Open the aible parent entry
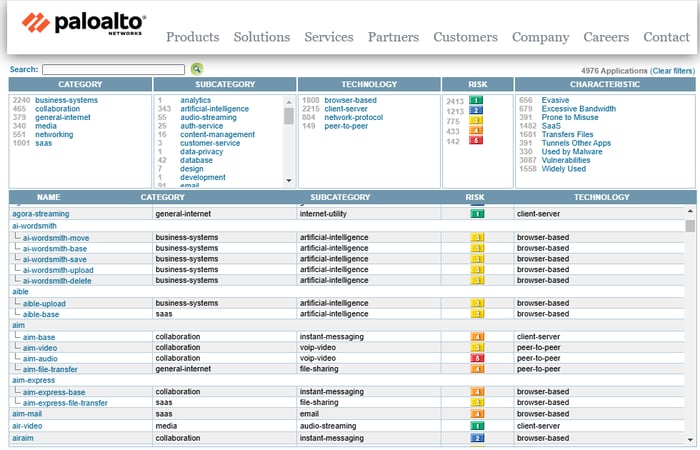Screen dimensions: 700x450 pyautogui.click(x=20, y=292)
